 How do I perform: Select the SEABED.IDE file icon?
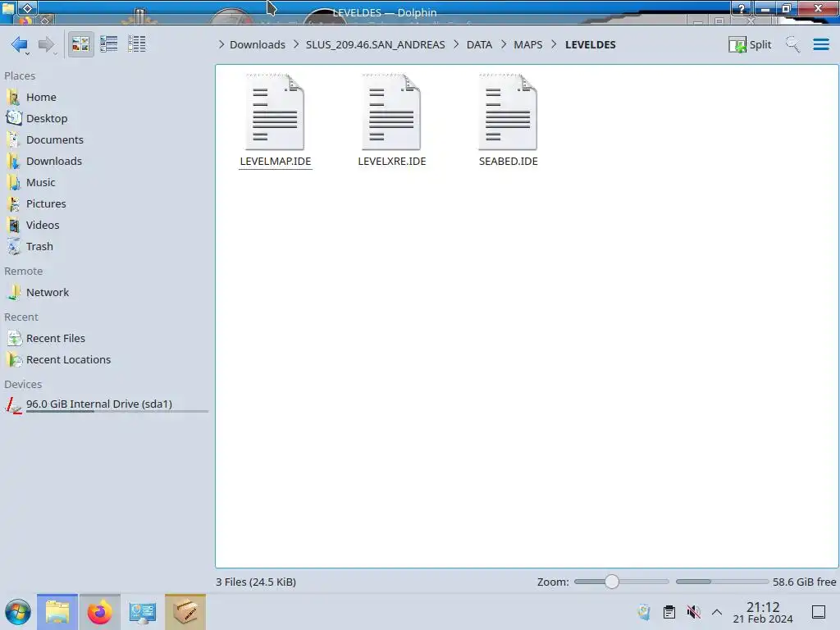508,112
